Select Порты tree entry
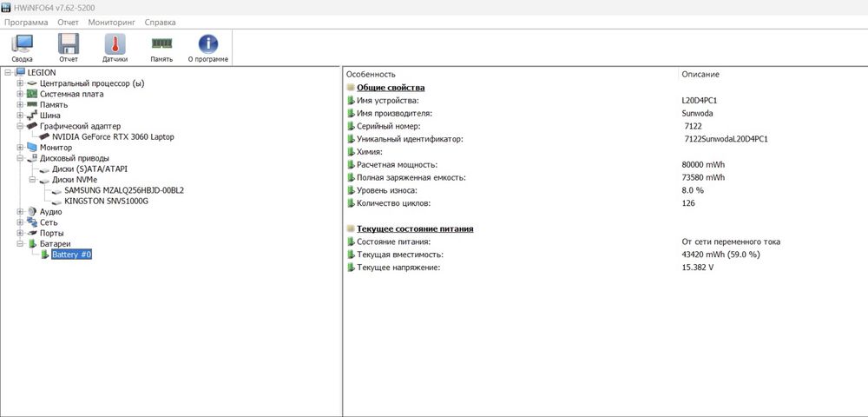 51,233
